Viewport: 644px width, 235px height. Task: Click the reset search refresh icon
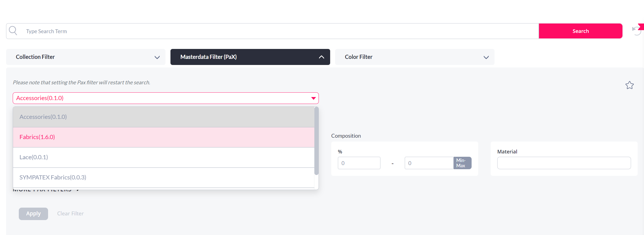coord(637,31)
